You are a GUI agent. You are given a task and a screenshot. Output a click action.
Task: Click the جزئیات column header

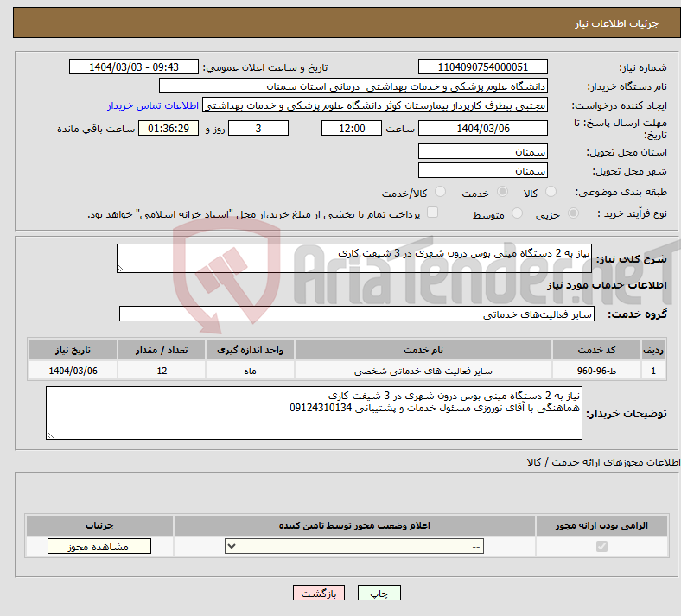(x=99, y=525)
